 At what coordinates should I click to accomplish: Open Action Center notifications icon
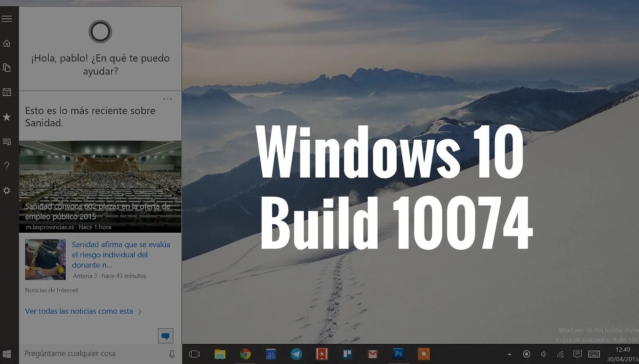click(x=577, y=354)
